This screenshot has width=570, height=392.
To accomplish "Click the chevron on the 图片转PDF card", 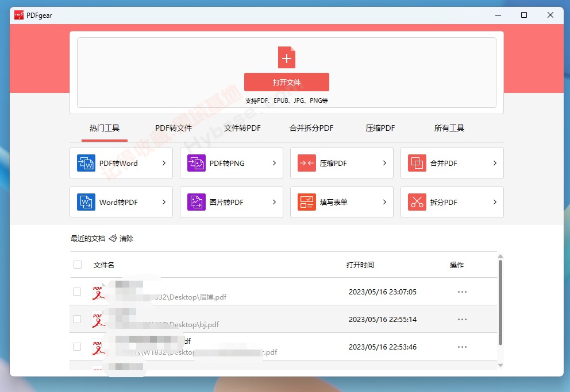I will (x=274, y=202).
